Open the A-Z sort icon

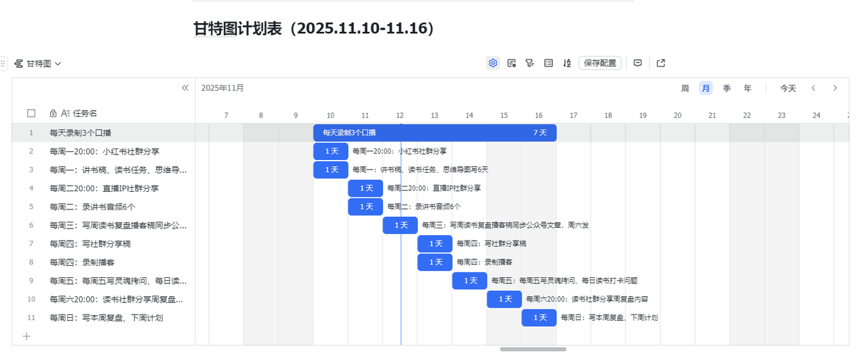567,63
